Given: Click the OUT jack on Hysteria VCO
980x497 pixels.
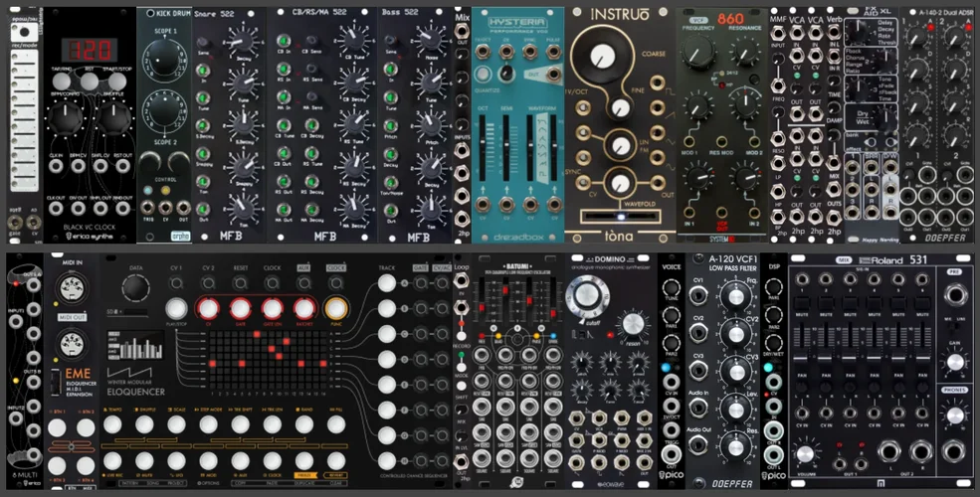Looking at the screenshot, I should coord(554,74).
